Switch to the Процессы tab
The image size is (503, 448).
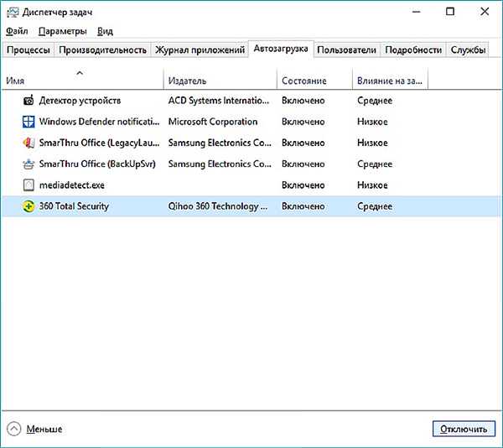point(29,49)
